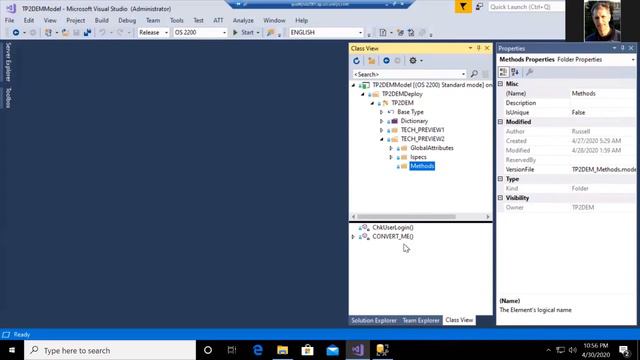Screen dimensions: 640x360
Task: Collapse the Modified property category
Action: 501,122
